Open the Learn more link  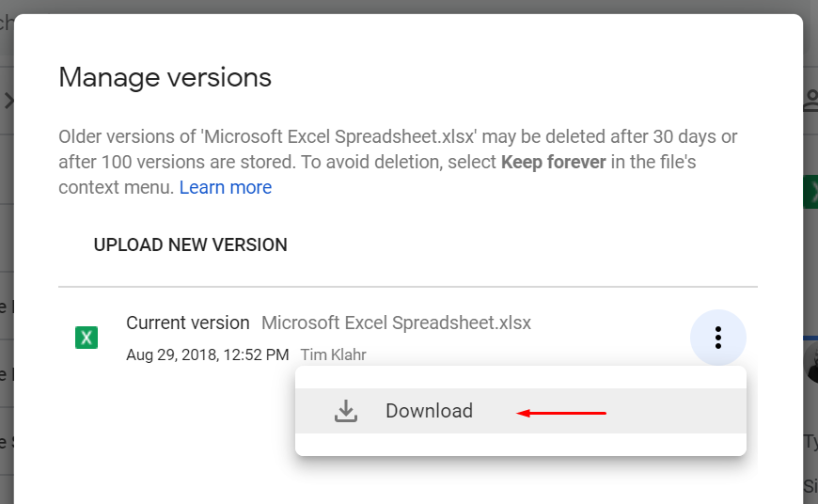pos(226,187)
